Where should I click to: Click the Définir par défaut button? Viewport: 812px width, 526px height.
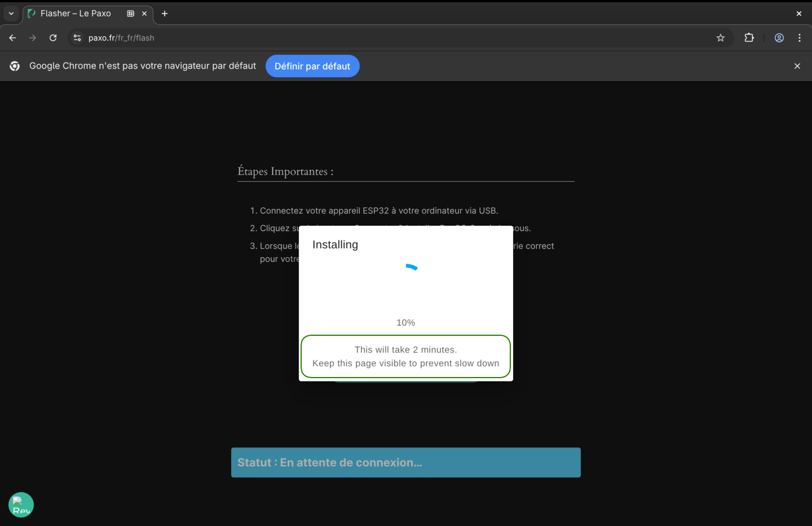(x=312, y=66)
